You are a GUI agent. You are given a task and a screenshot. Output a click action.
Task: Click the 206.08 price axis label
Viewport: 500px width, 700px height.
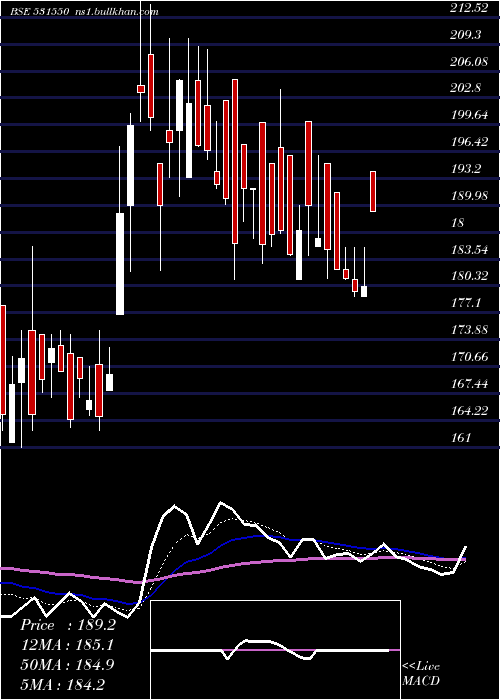pos(468,62)
